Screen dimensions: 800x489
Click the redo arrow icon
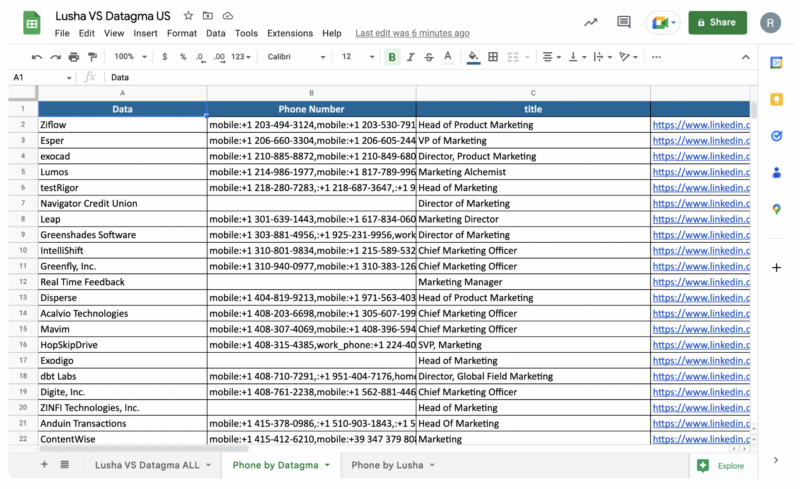55,57
